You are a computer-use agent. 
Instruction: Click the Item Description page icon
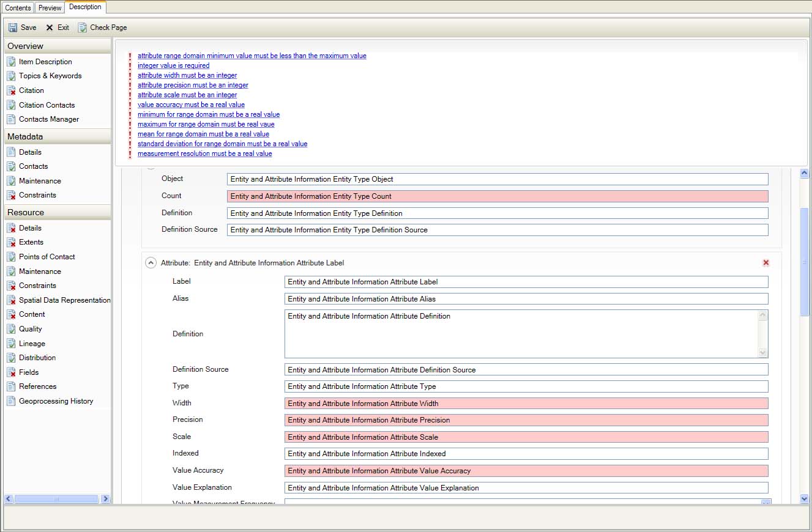[11, 62]
